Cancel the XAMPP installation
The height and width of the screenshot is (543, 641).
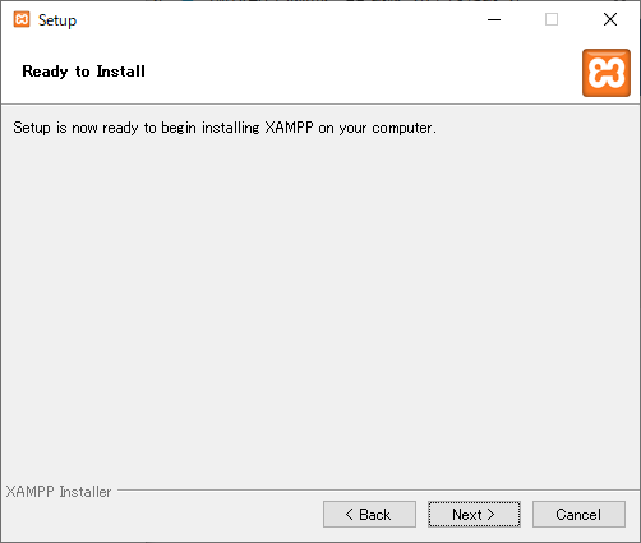click(579, 514)
